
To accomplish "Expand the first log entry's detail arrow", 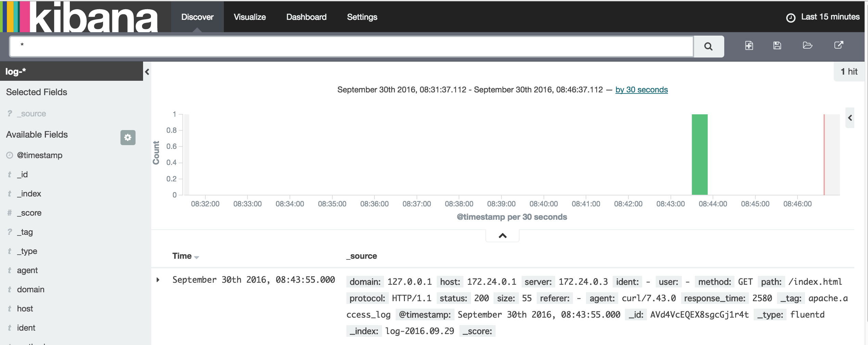I will point(158,280).
